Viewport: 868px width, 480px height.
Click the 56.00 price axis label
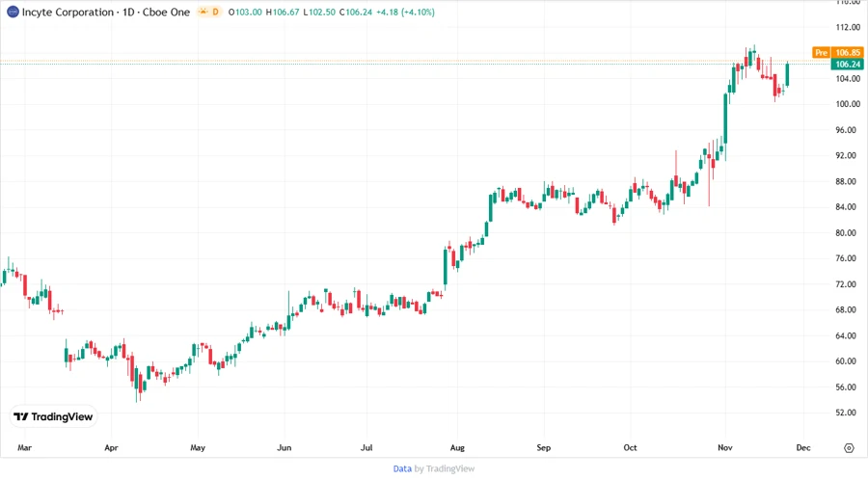tap(847, 387)
